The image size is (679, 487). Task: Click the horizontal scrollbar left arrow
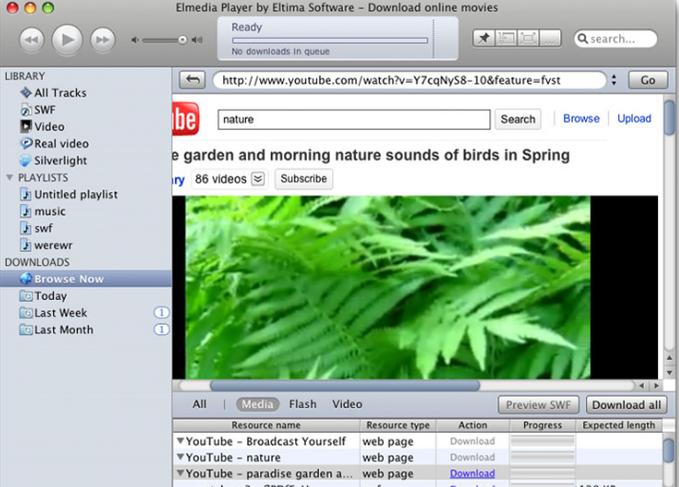[x=642, y=385]
